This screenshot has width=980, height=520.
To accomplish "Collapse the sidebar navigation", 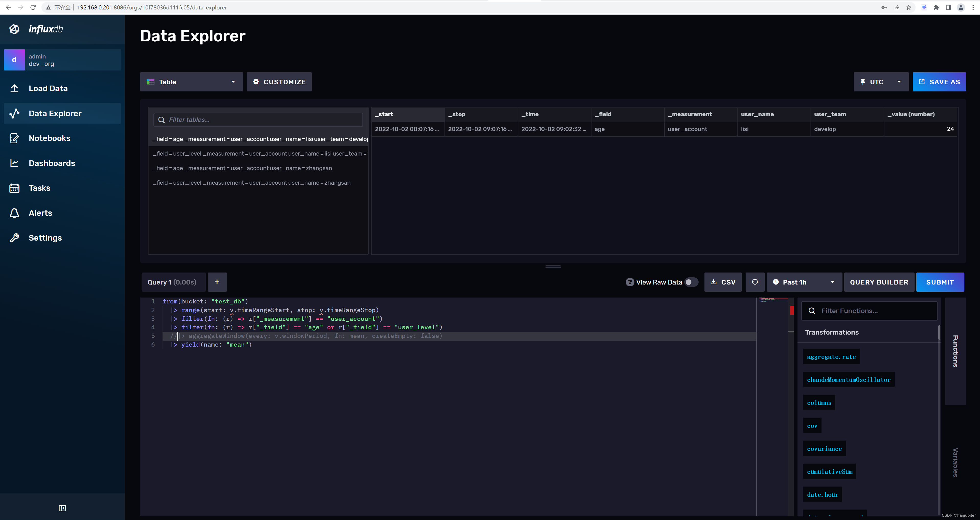I will point(62,508).
